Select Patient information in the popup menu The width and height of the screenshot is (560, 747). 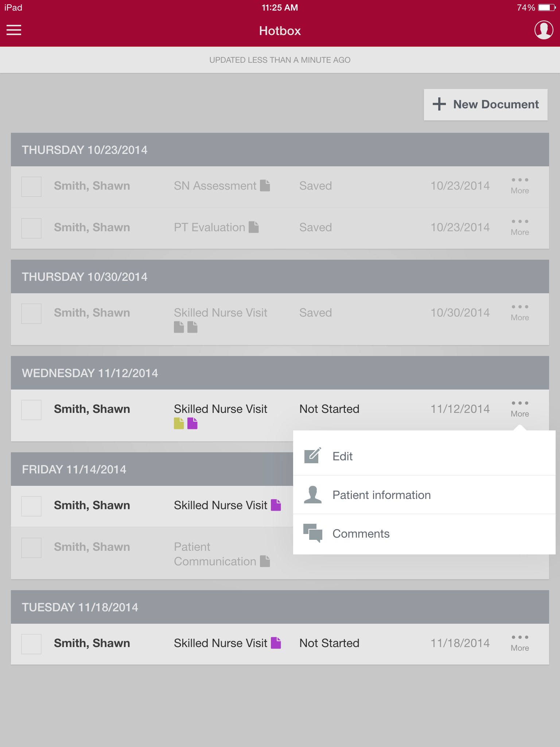coord(424,495)
